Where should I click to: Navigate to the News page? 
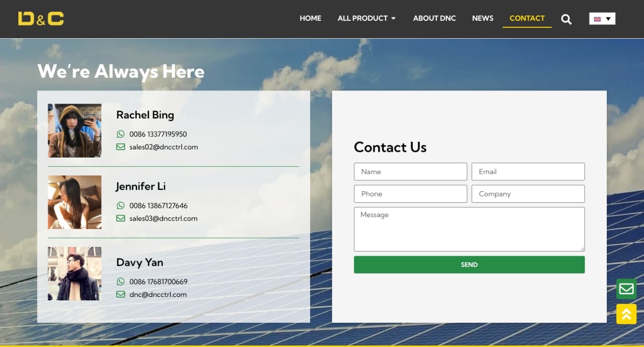pyautogui.click(x=483, y=18)
